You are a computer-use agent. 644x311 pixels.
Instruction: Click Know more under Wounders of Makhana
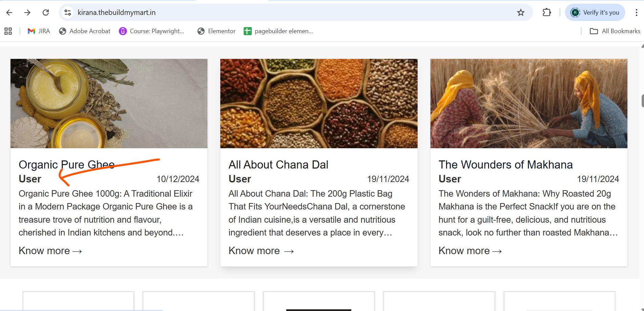click(470, 251)
